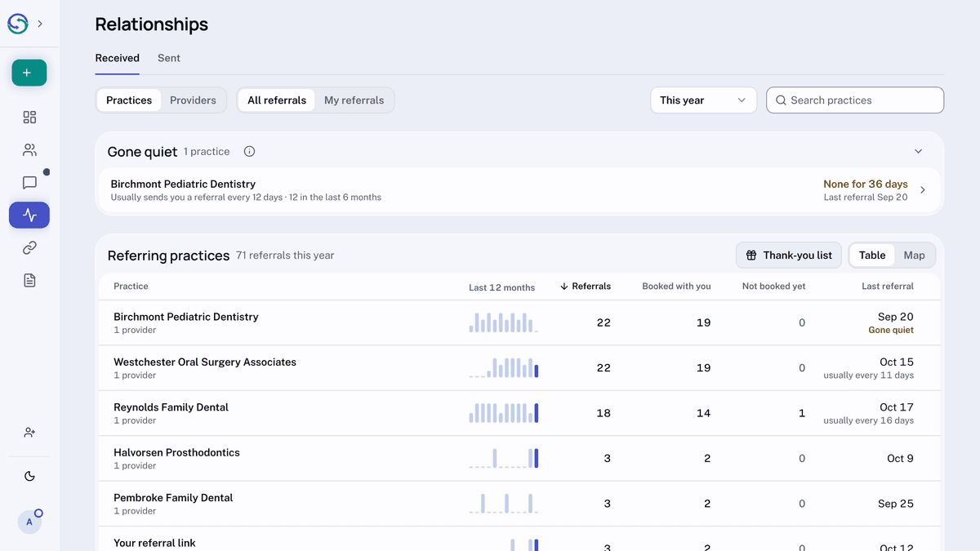Collapse the Gone quiet section
The width and height of the screenshot is (980, 551).
(919, 152)
